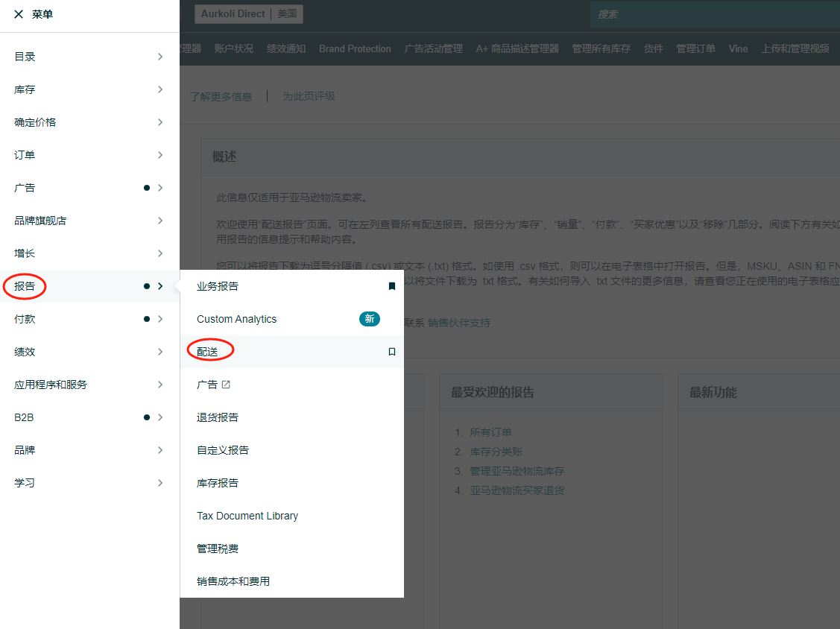Screen dimensions: 840x629
Task: Open the 所有订单 report link
Action: point(490,432)
